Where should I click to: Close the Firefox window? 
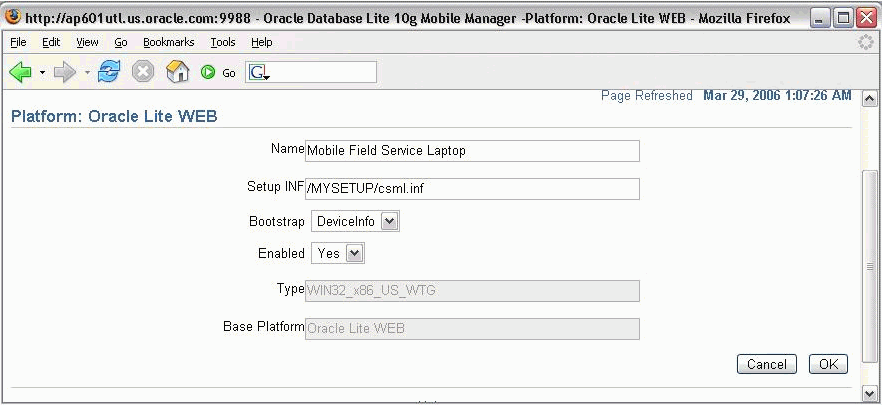(x=866, y=19)
